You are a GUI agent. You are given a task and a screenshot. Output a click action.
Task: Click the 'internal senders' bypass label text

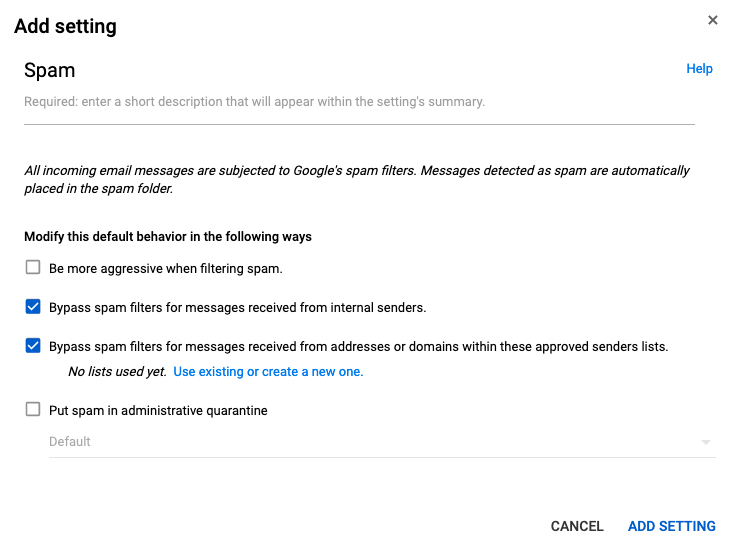(x=237, y=307)
